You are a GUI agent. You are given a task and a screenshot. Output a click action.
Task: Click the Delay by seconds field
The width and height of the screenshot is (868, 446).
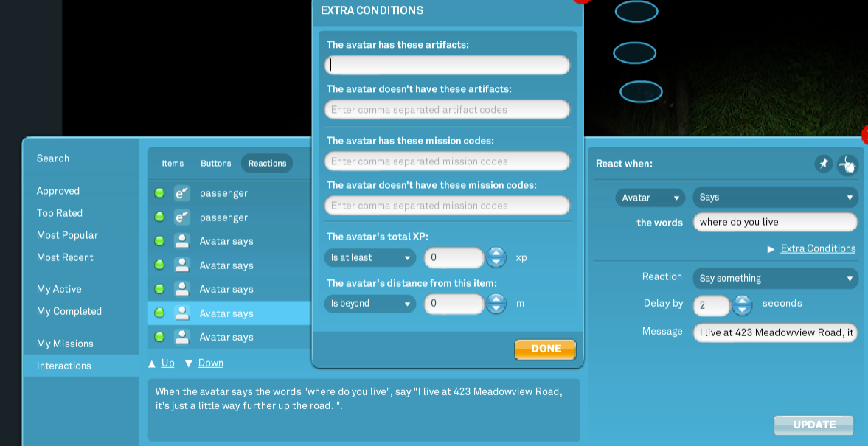click(x=712, y=305)
